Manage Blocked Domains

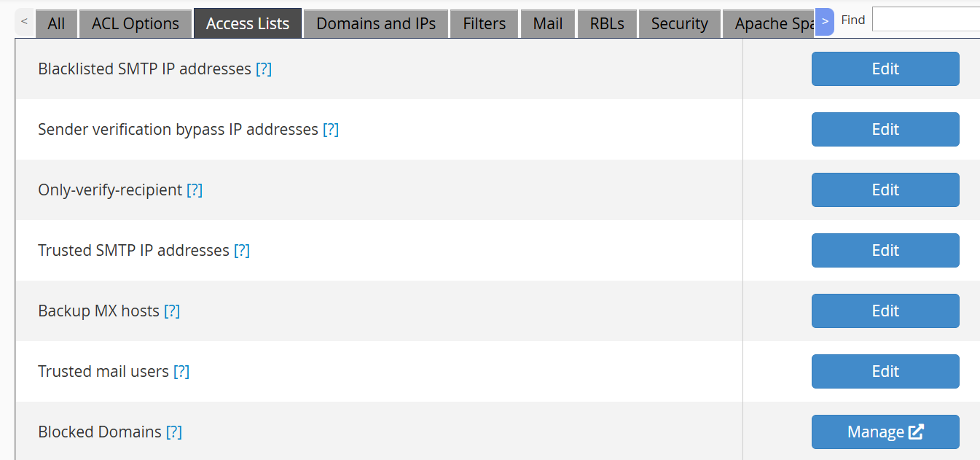pos(885,432)
